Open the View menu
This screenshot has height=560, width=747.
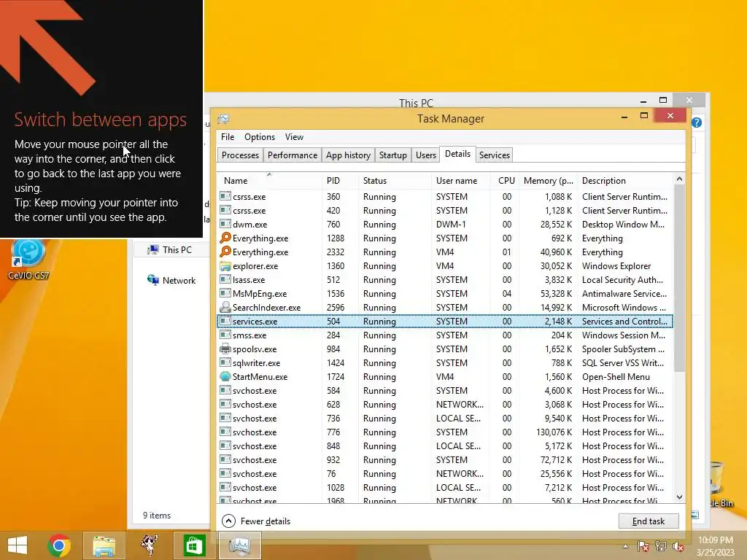(294, 136)
